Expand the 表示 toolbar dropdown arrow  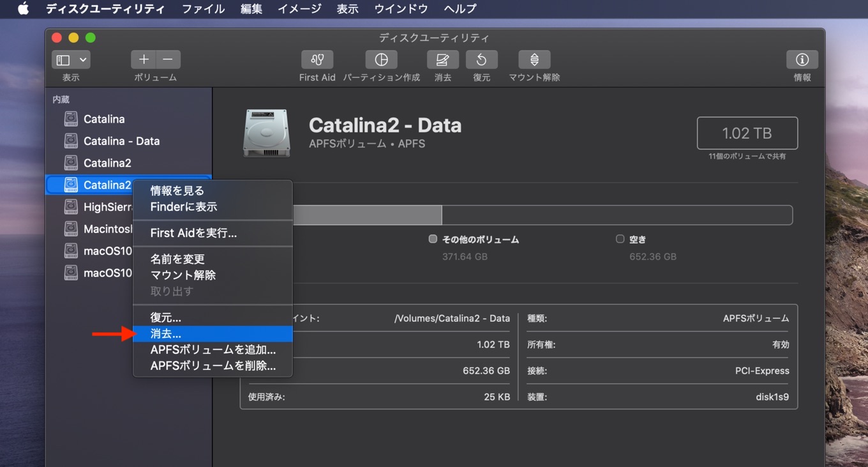point(83,60)
